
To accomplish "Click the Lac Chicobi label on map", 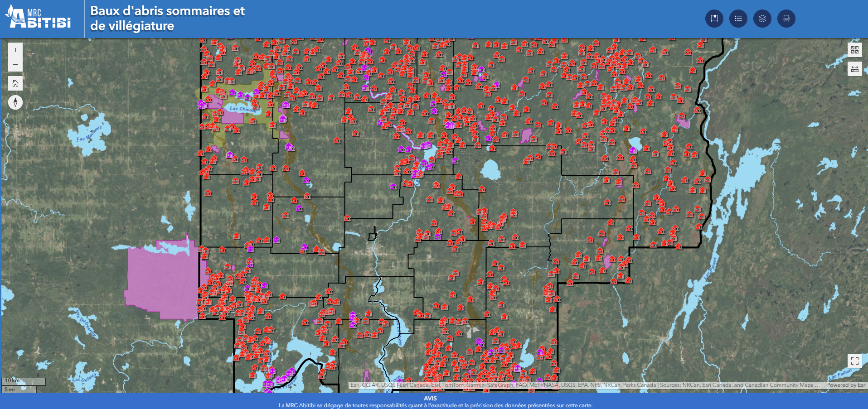I will [242, 109].
